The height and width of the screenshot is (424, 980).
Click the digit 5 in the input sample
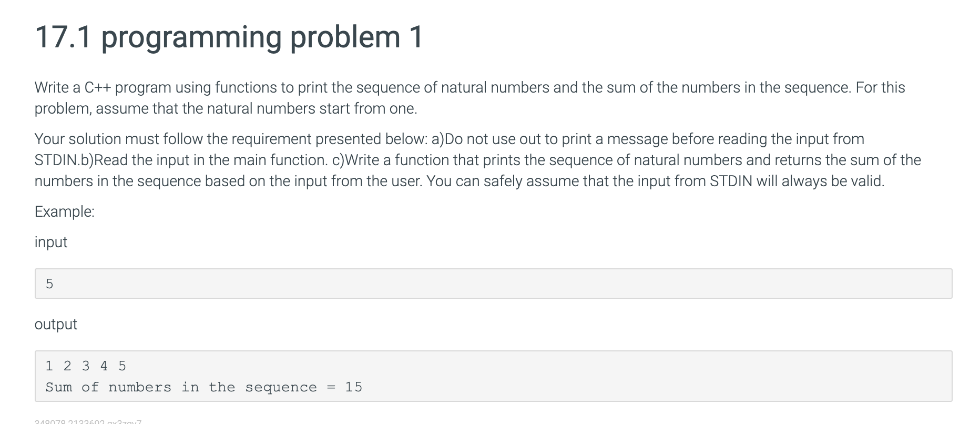49,284
